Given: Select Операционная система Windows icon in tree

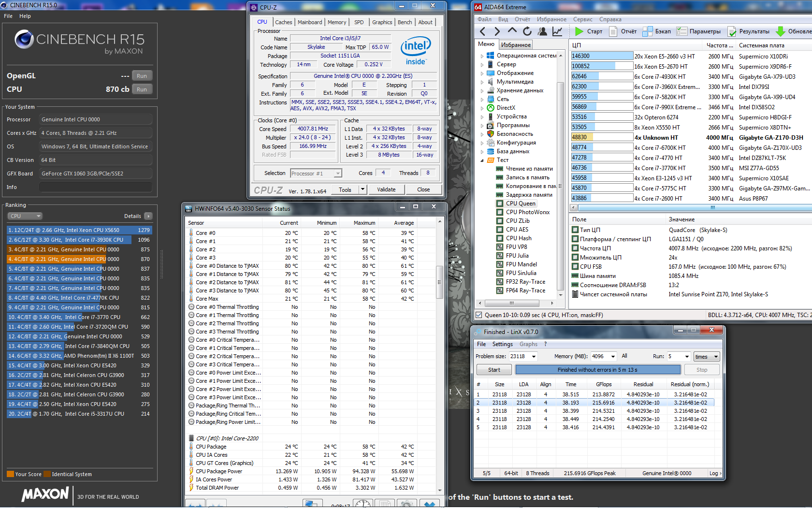Looking at the screenshot, I should (491, 56).
